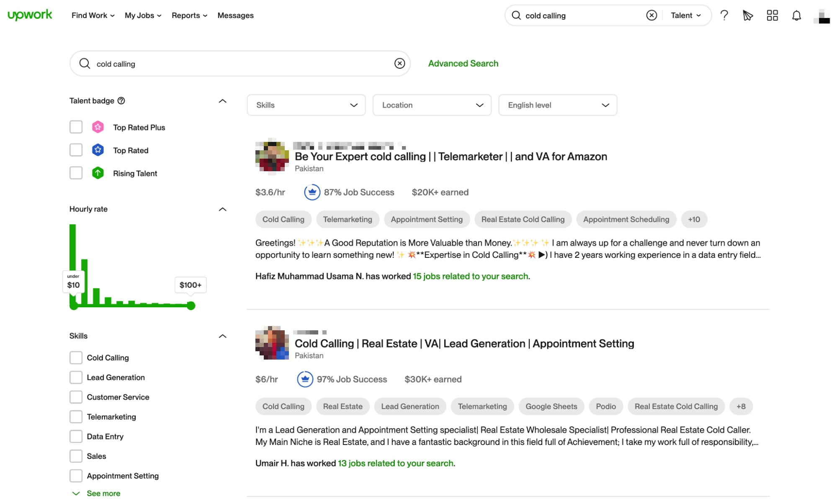Click the Talent badge help icon
This screenshot has height=504, width=837.
click(x=121, y=100)
